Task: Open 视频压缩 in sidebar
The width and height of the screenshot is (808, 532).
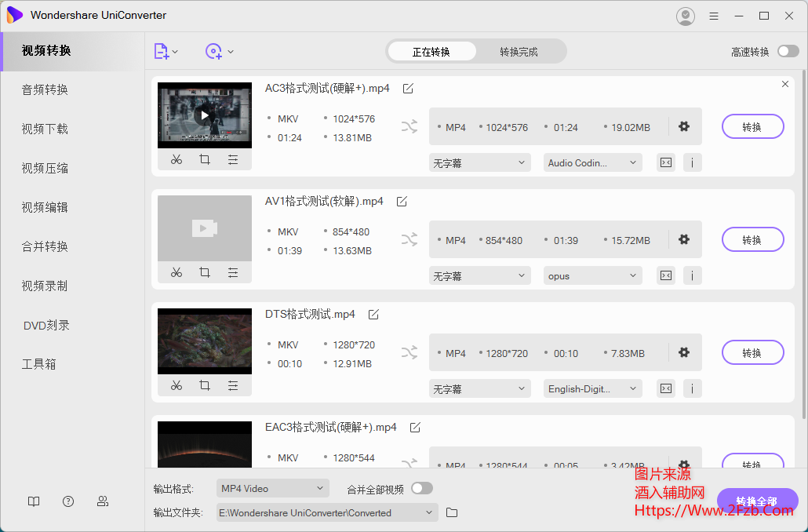Action: point(45,168)
